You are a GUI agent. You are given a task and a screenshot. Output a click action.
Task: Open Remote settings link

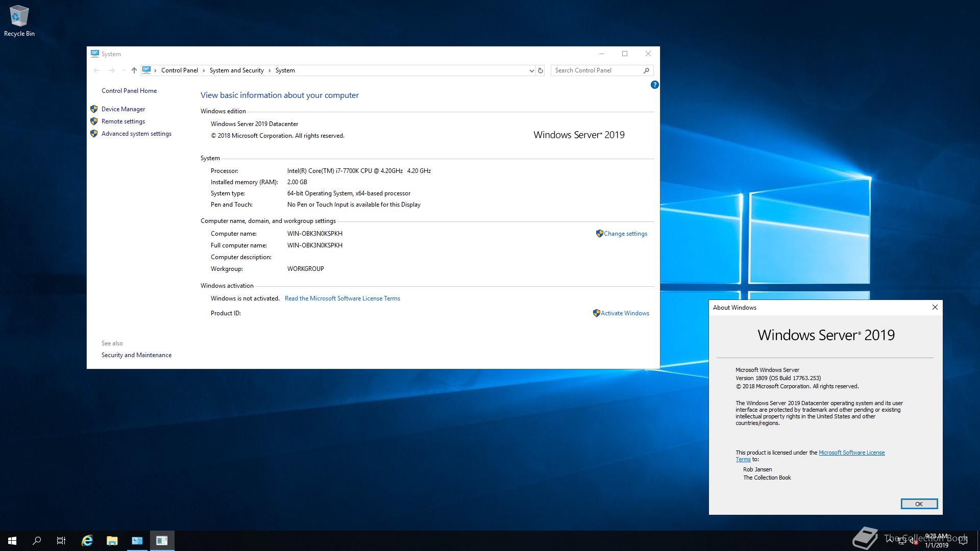[123, 121]
